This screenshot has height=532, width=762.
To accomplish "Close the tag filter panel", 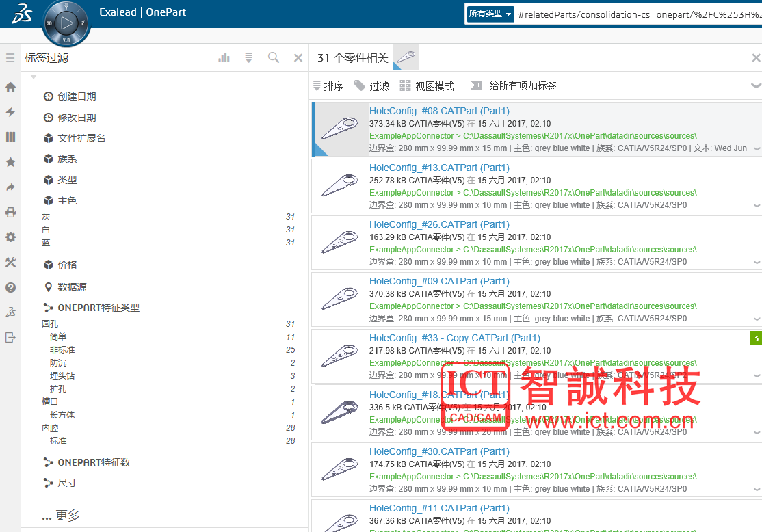I will 298,58.
